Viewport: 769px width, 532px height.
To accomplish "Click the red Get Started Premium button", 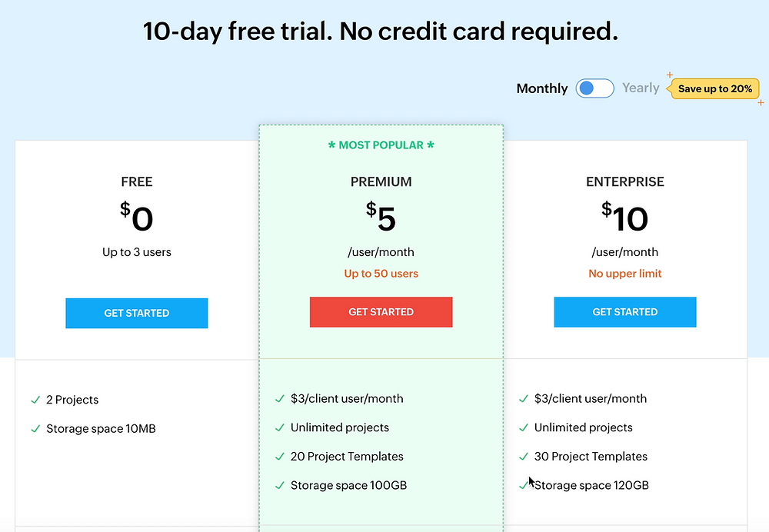I will pyautogui.click(x=381, y=312).
